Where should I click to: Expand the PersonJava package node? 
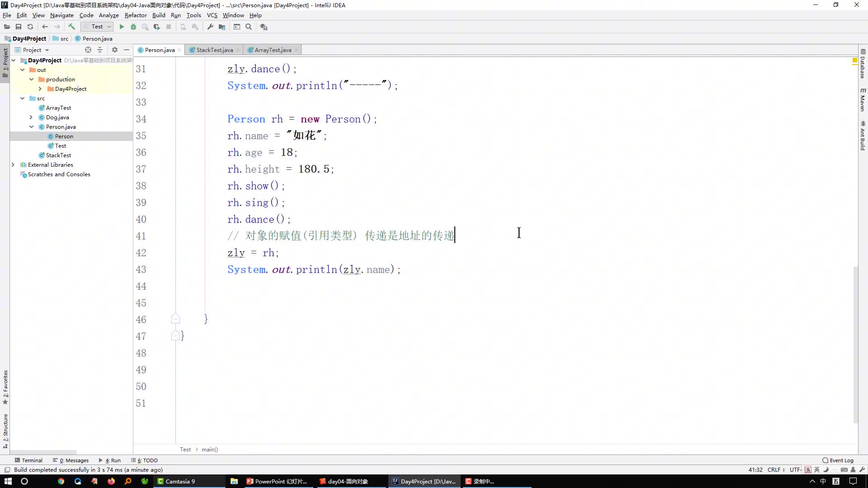coord(31,127)
